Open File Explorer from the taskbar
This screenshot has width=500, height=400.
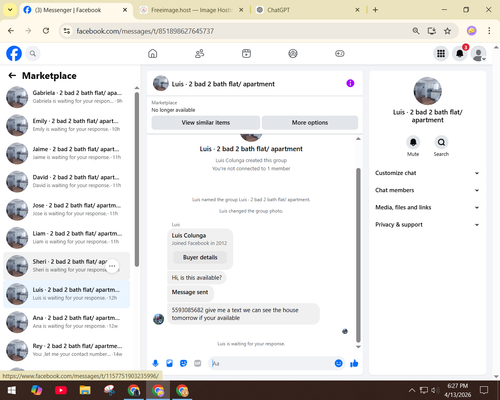85,390
